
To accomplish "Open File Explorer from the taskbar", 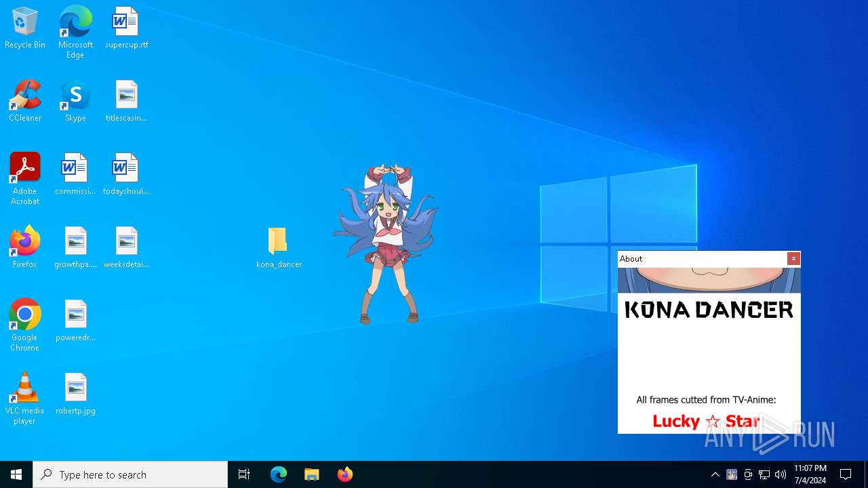I will pos(311,474).
